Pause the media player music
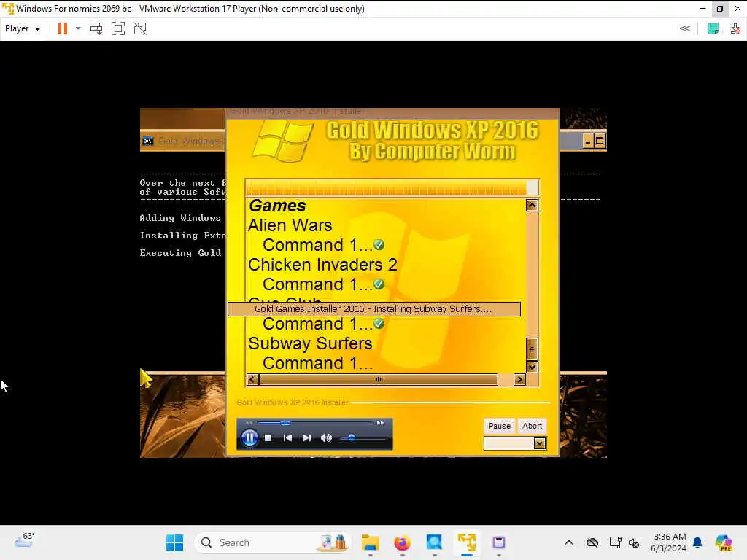 pyautogui.click(x=249, y=437)
